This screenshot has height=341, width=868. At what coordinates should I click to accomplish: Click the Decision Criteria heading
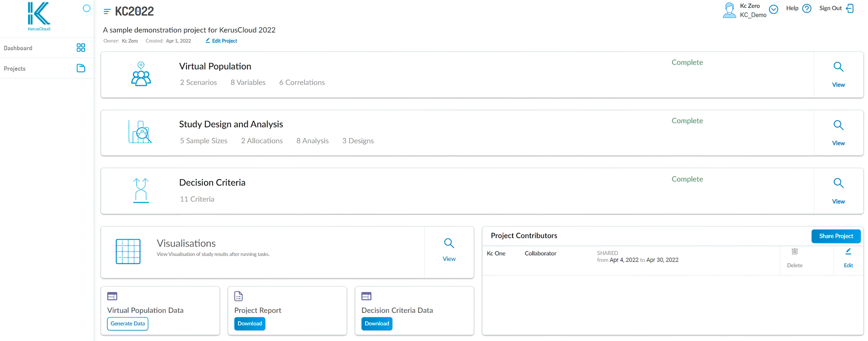pos(212,182)
